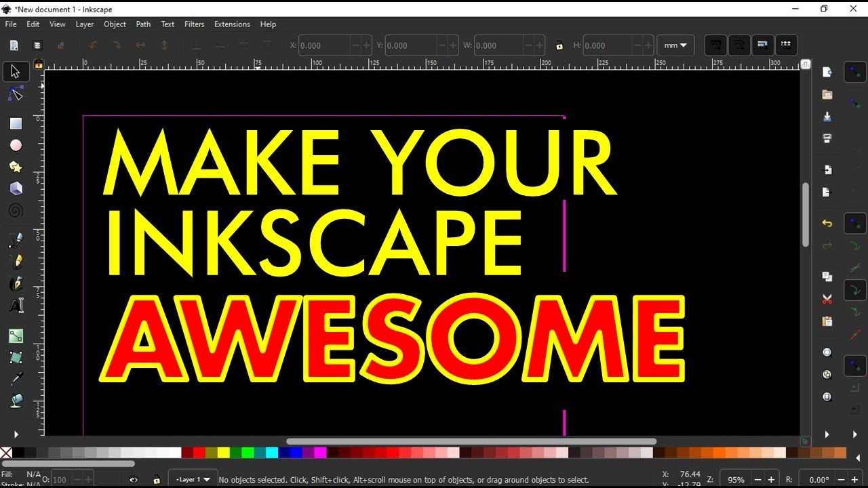Click the horizontal canvas scrollbar thumb
Viewport: 868px width, 488px height.
click(471, 441)
